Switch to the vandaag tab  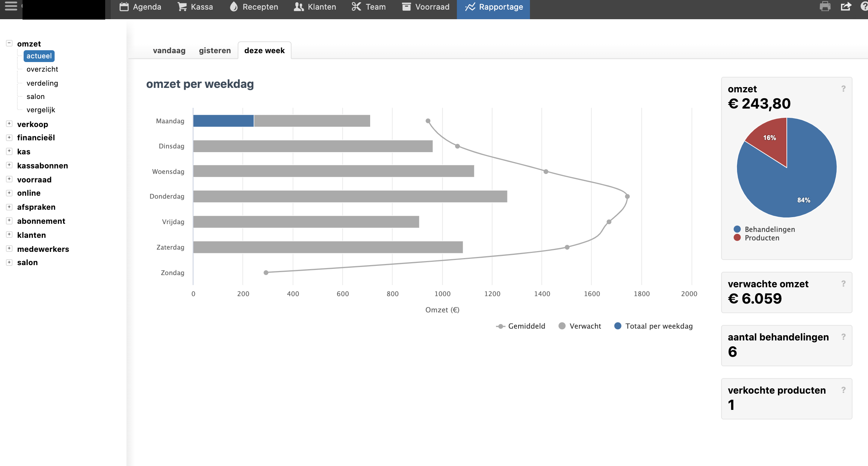[x=169, y=51]
